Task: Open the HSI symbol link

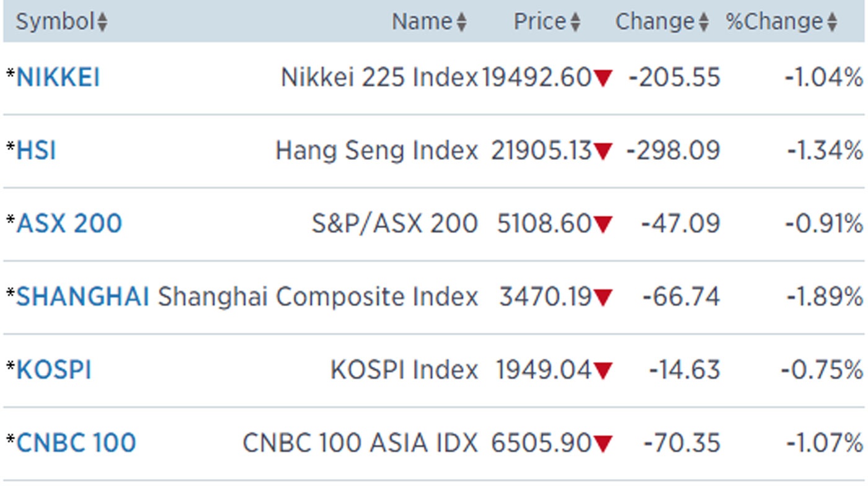Action: coord(36,151)
